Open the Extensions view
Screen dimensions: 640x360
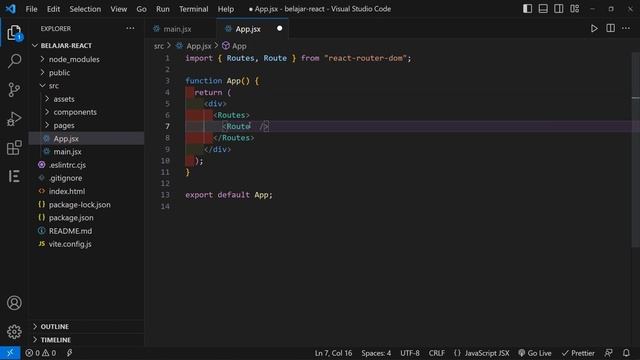14,147
